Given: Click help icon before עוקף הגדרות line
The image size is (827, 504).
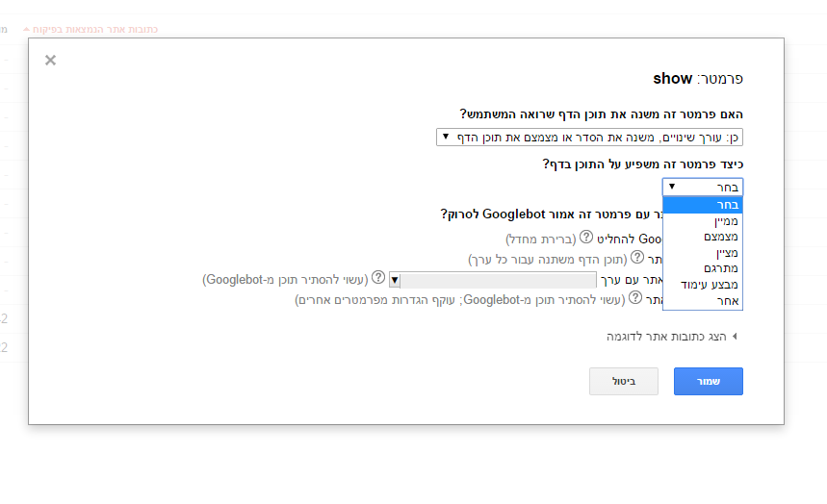Looking at the screenshot, I should coord(635,298).
